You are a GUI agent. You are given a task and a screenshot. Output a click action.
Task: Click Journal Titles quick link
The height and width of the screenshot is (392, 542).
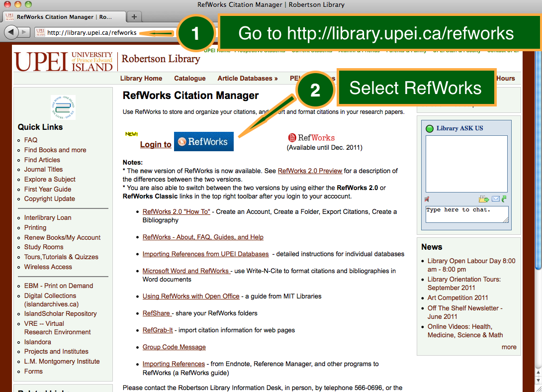44,169
